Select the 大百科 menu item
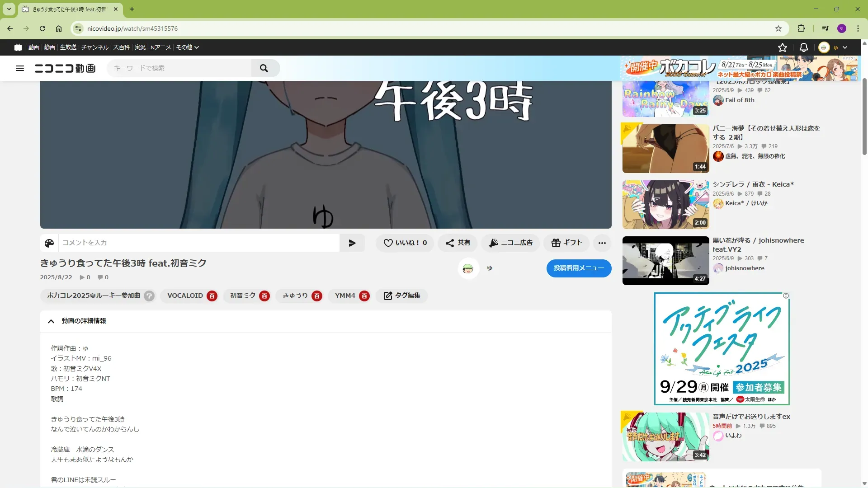 coord(121,47)
